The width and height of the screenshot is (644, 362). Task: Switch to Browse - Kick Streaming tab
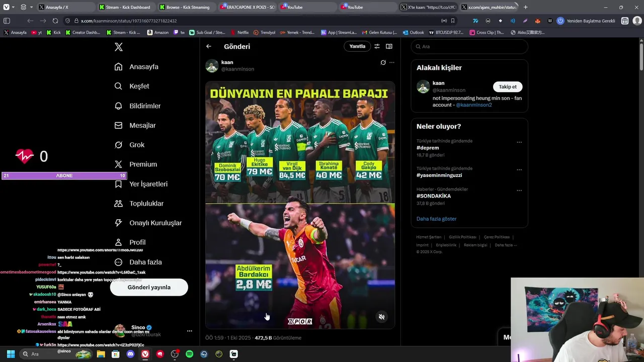pos(186,7)
